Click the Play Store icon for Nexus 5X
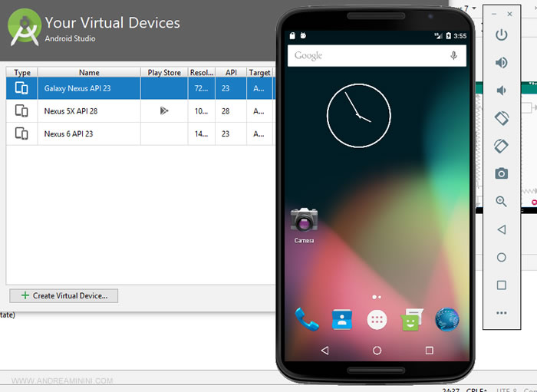 tap(164, 110)
